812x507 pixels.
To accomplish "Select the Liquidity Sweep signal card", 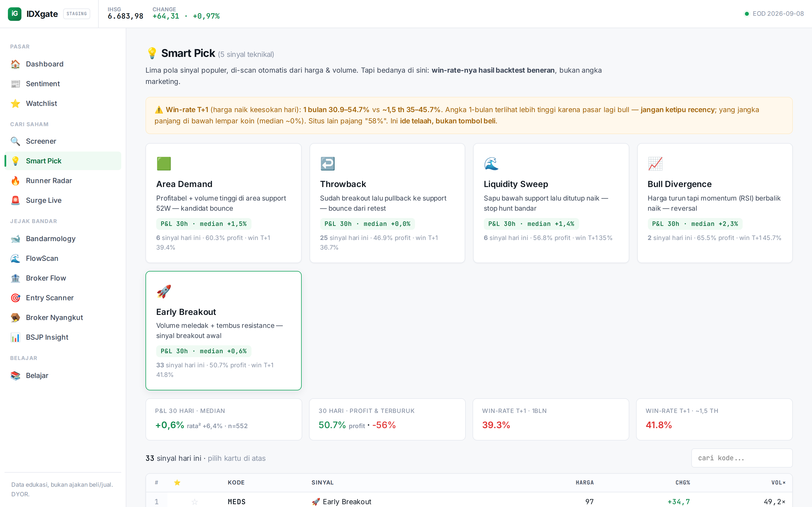I will click(551, 203).
